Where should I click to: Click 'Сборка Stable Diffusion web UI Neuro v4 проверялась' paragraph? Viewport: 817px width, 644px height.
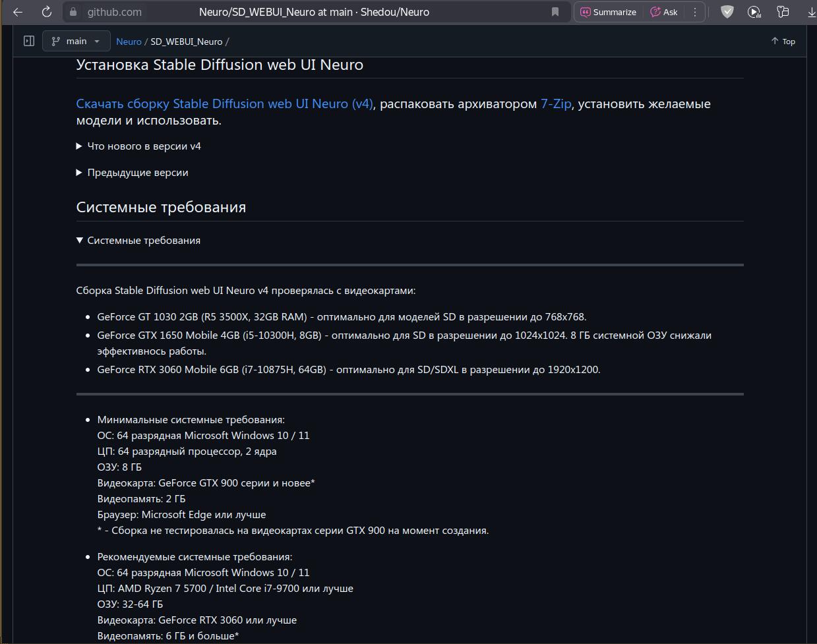tap(246, 291)
